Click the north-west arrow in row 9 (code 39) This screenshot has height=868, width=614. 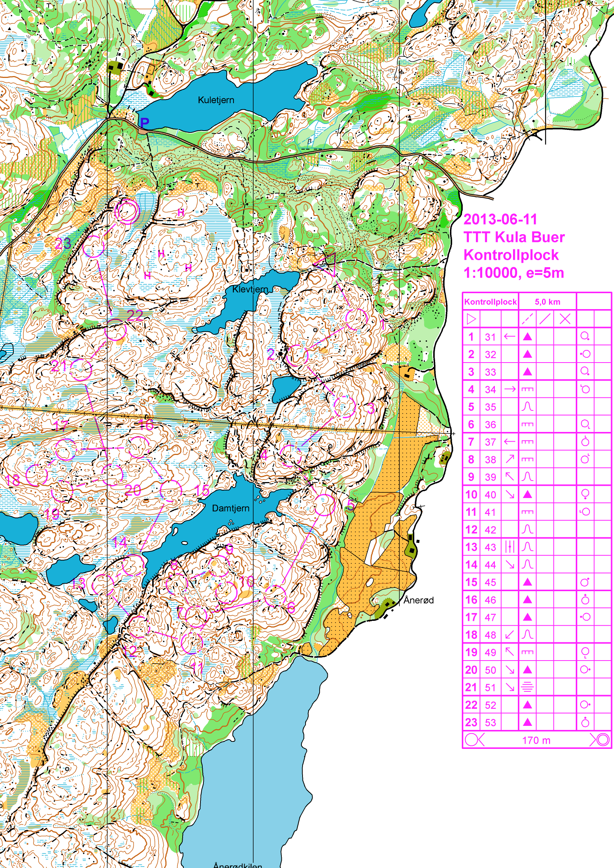[x=510, y=477]
